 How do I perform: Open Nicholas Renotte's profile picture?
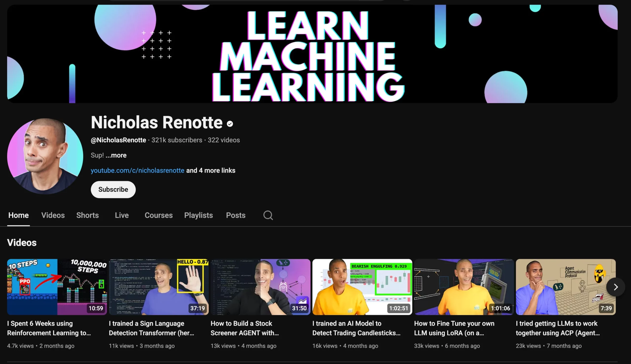(x=45, y=156)
